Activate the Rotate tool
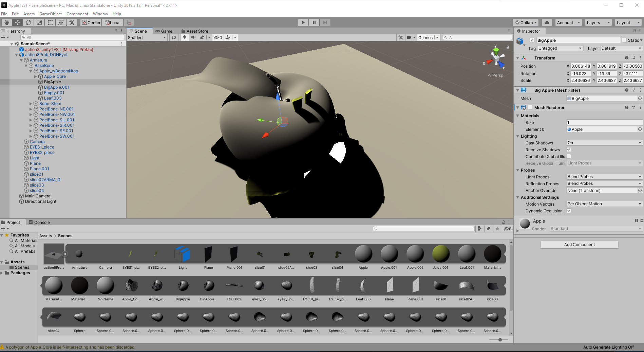This screenshot has width=644, height=352. pos(29,22)
